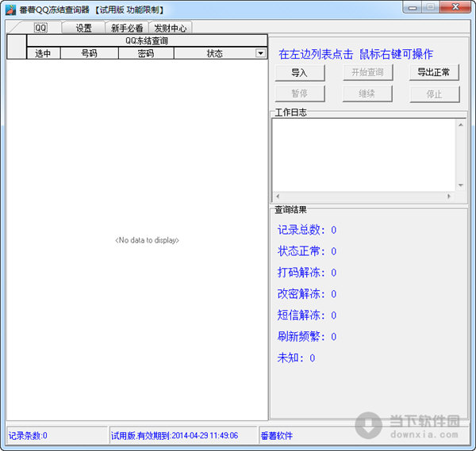This screenshot has width=476, height=451.
Task: Click the QQ冻结查询 band header
Action: [x=147, y=40]
